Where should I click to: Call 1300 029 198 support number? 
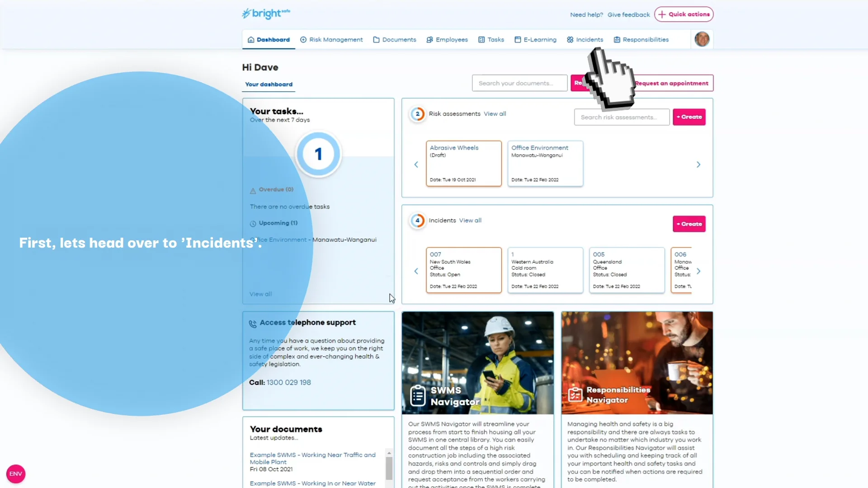288,383
